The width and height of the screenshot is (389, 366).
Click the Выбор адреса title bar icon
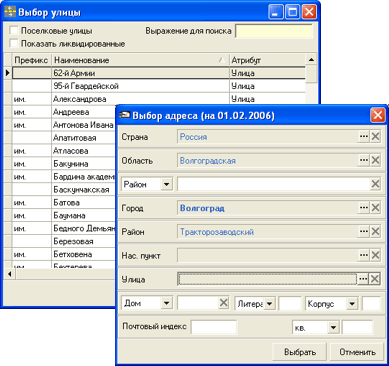pyautogui.click(x=125, y=116)
